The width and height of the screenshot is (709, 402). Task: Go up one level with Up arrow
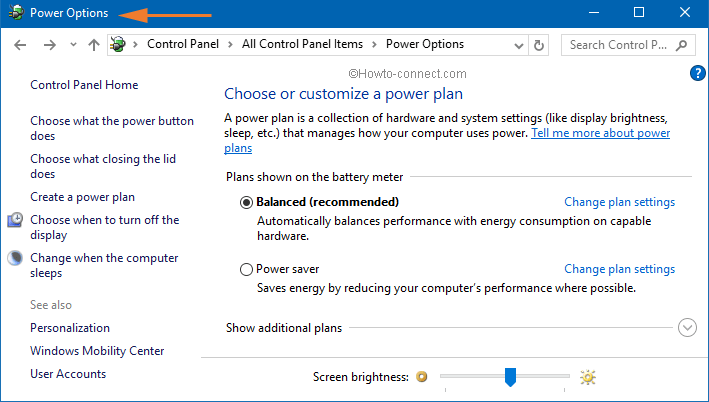point(94,45)
